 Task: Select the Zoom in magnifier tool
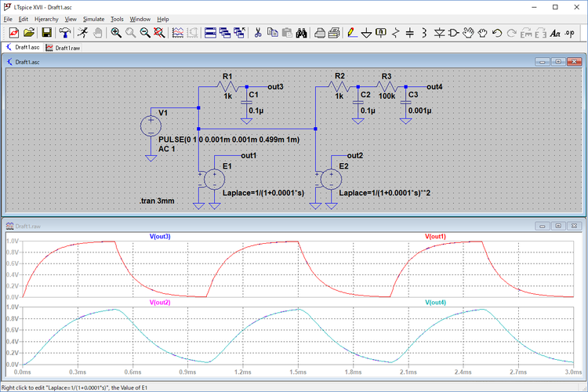[116, 33]
